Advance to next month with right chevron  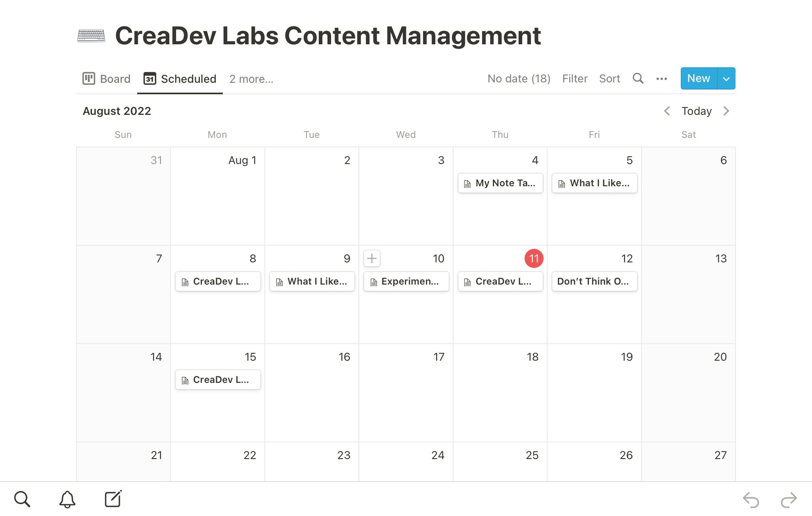tap(726, 111)
